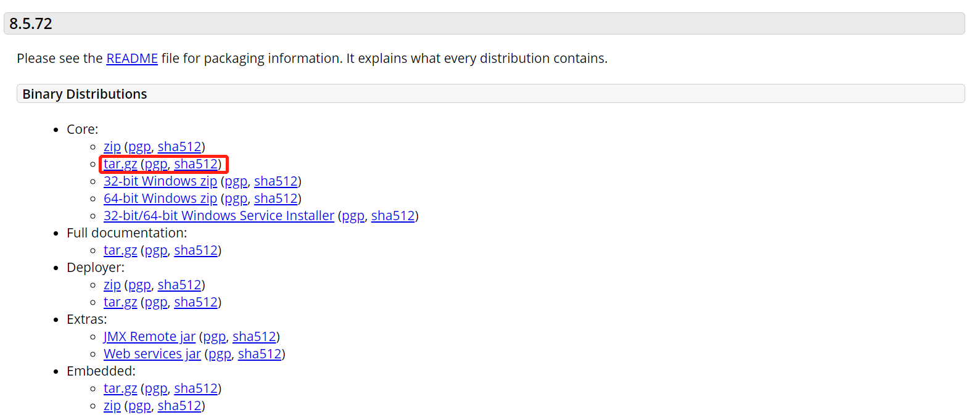Download the 64-bit Windows zip

(x=160, y=199)
